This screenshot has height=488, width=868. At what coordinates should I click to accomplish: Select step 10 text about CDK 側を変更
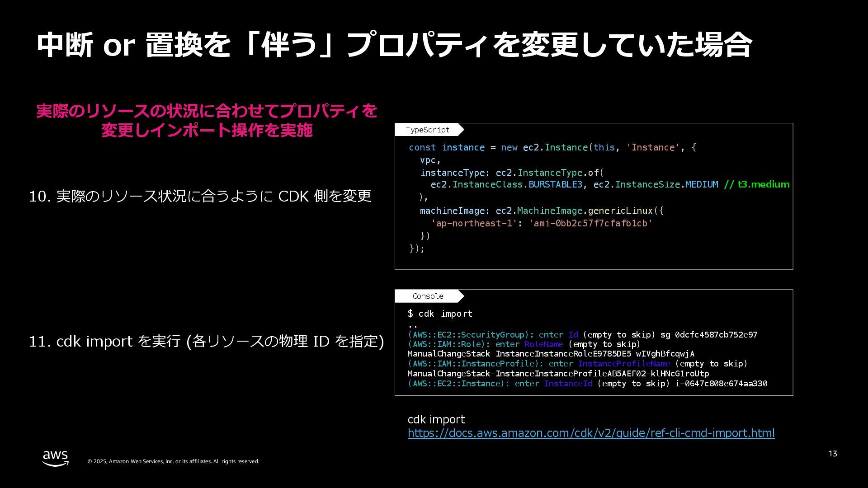(200, 196)
